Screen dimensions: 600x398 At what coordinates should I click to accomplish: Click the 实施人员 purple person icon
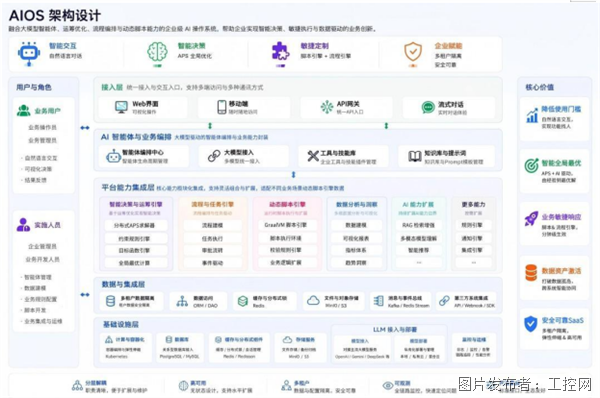[x=23, y=225]
